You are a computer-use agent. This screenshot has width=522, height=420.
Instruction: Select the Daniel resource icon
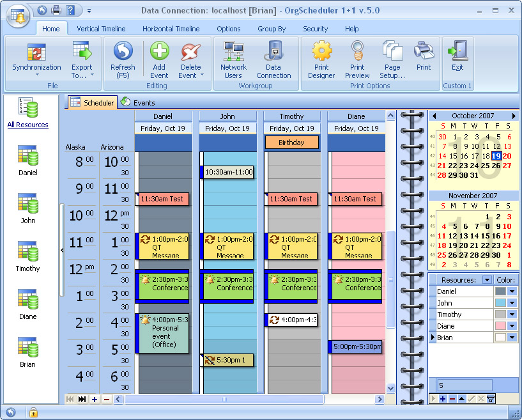coord(28,155)
